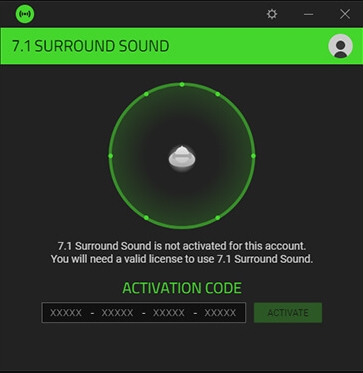Open the user account avatar icon
The height and width of the screenshot is (373, 363).
(340, 46)
